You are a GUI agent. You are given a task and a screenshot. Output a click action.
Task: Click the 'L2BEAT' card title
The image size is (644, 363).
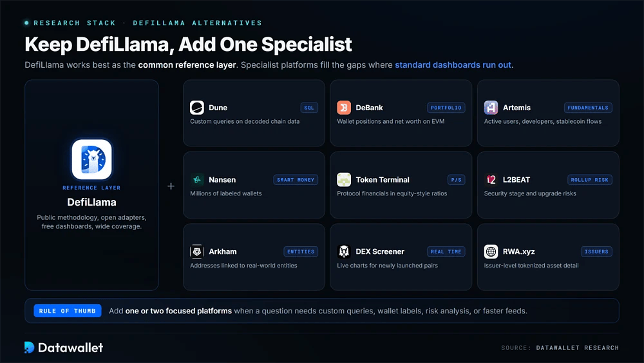(516, 180)
